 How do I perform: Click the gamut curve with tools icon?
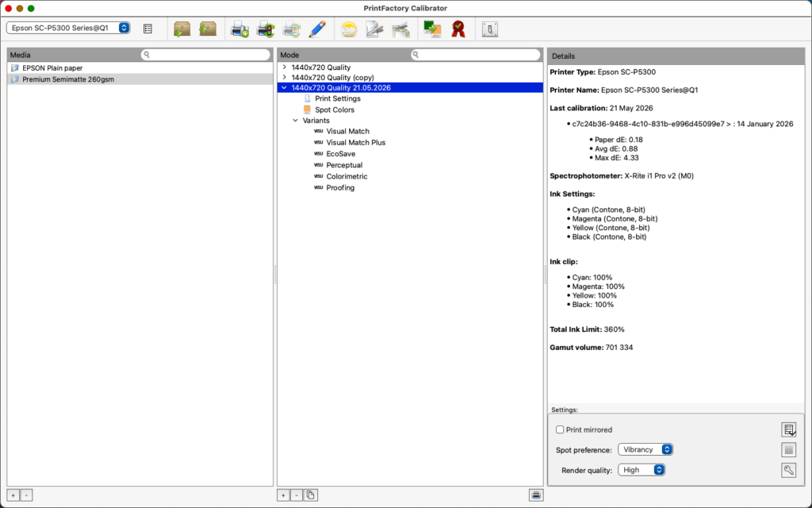(x=400, y=29)
